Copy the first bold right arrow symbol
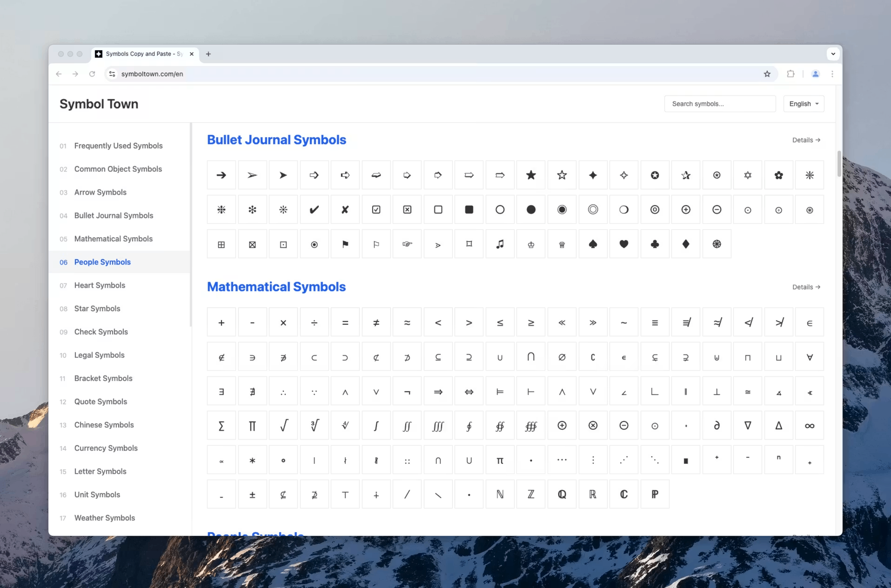 click(x=221, y=175)
